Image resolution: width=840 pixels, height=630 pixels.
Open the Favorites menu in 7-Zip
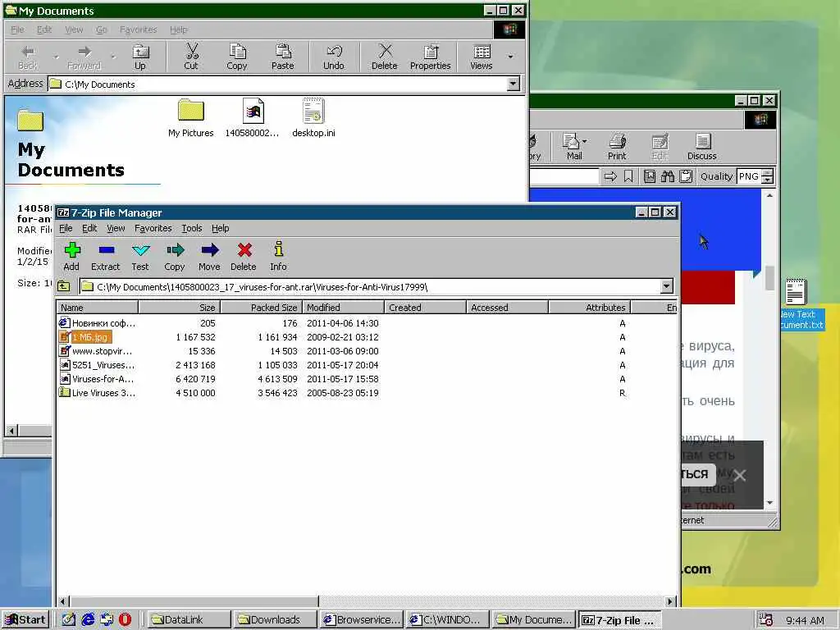[x=153, y=228]
